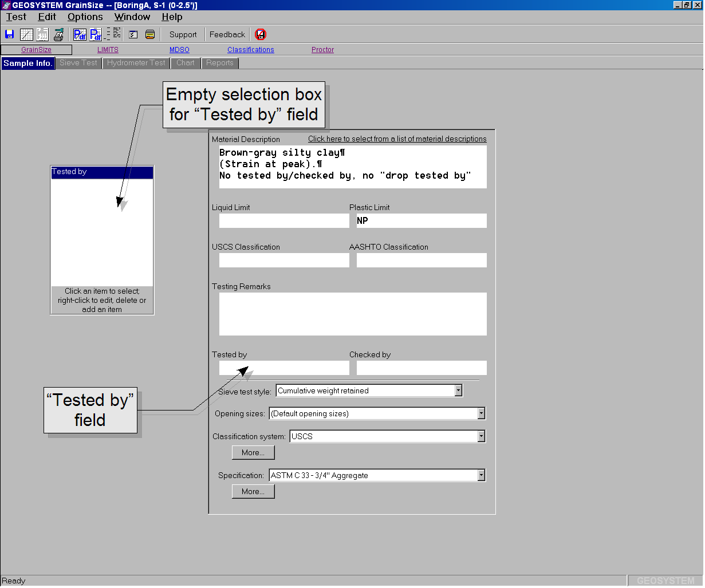
Task: Click inside the Liquid Limit field
Action: pyautogui.click(x=283, y=220)
